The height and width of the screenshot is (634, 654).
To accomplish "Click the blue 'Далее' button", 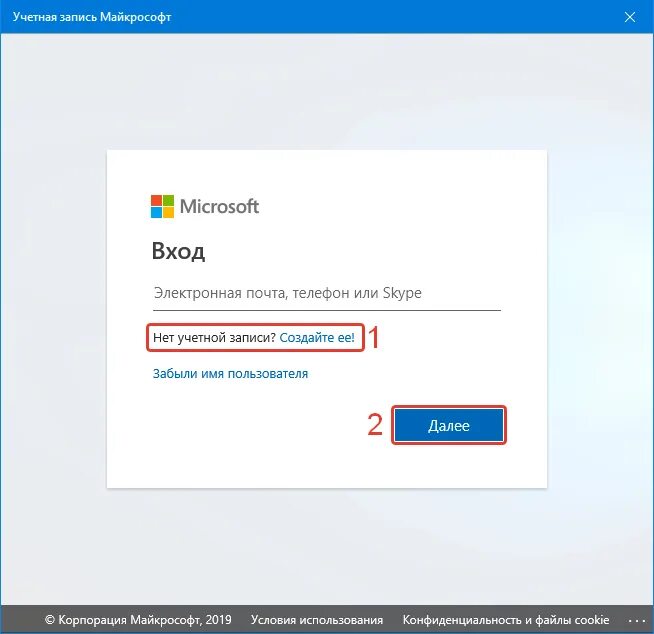I will [449, 425].
